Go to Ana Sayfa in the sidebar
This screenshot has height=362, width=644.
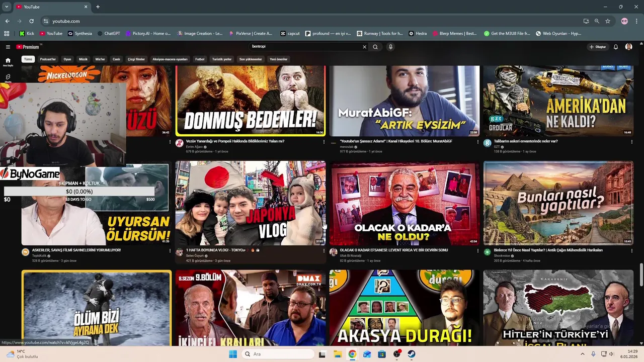point(8,62)
